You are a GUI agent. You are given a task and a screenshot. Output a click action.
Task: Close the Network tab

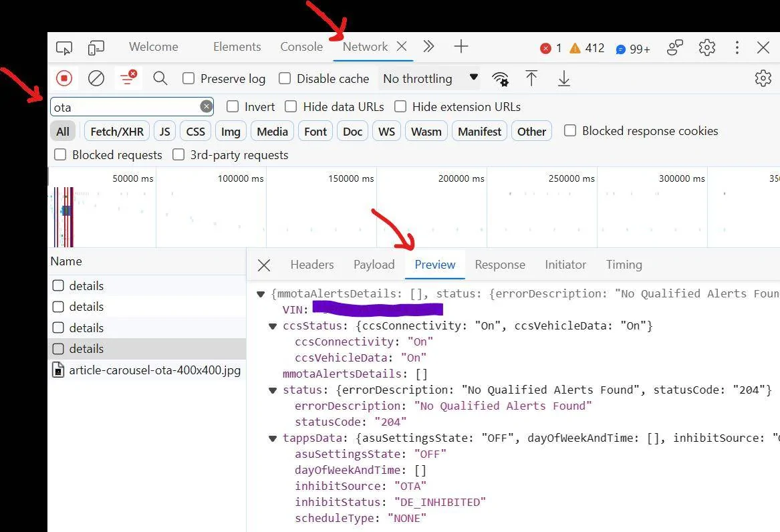click(402, 46)
